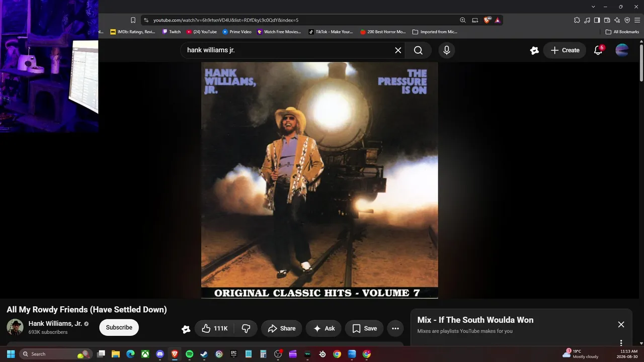The width and height of the screenshot is (644, 362).
Task: Open Task View on the taskbar
Action: tap(101, 354)
